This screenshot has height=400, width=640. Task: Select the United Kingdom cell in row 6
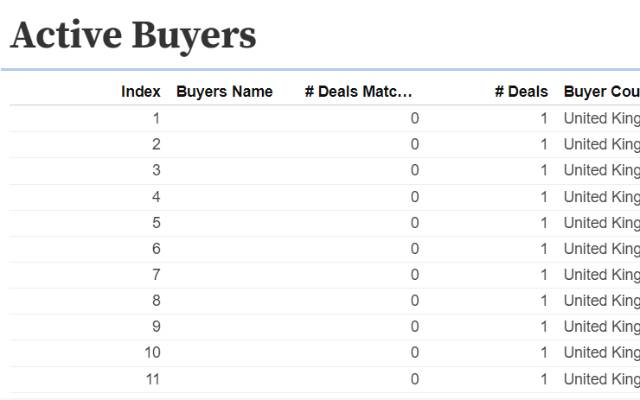click(x=601, y=248)
